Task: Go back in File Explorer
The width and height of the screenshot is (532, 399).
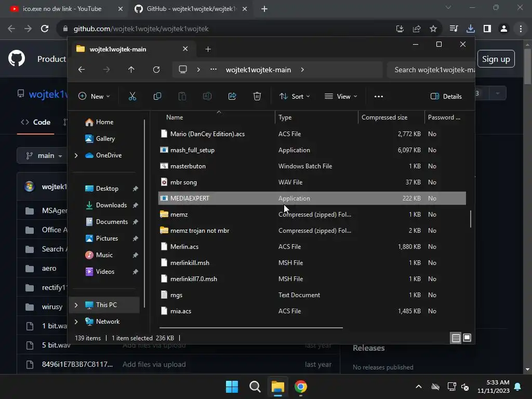Action: click(82, 70)
